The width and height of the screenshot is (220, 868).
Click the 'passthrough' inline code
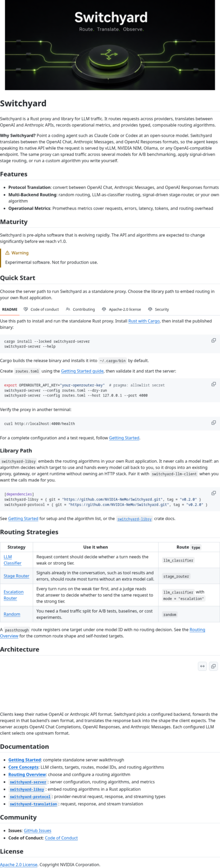coord(18,630)
